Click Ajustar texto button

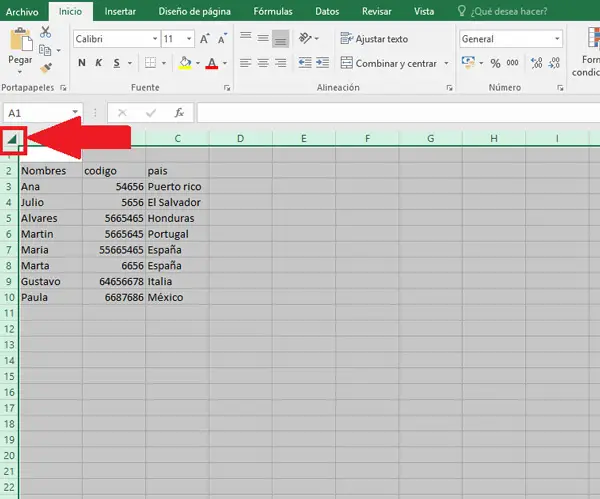pos(374,39)
